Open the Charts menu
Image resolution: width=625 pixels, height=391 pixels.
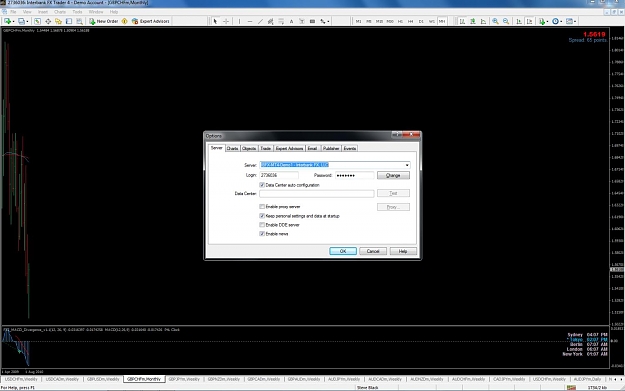coord(60,12)
